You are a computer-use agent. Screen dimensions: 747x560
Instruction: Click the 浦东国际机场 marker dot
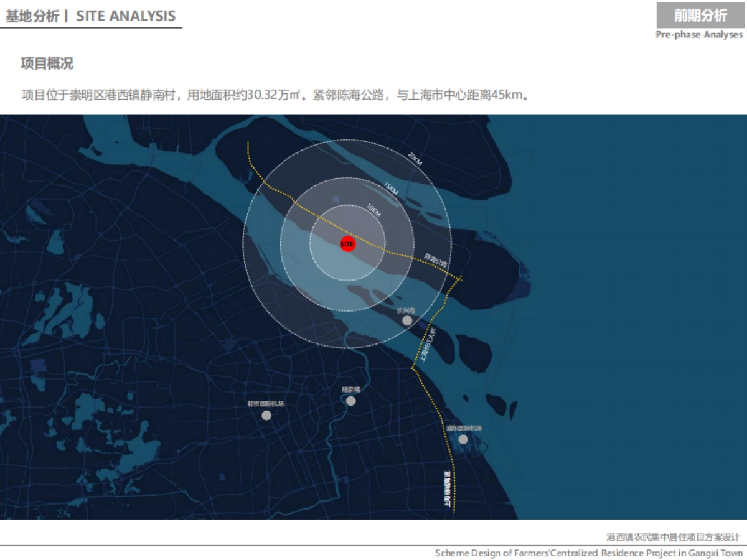463,439
